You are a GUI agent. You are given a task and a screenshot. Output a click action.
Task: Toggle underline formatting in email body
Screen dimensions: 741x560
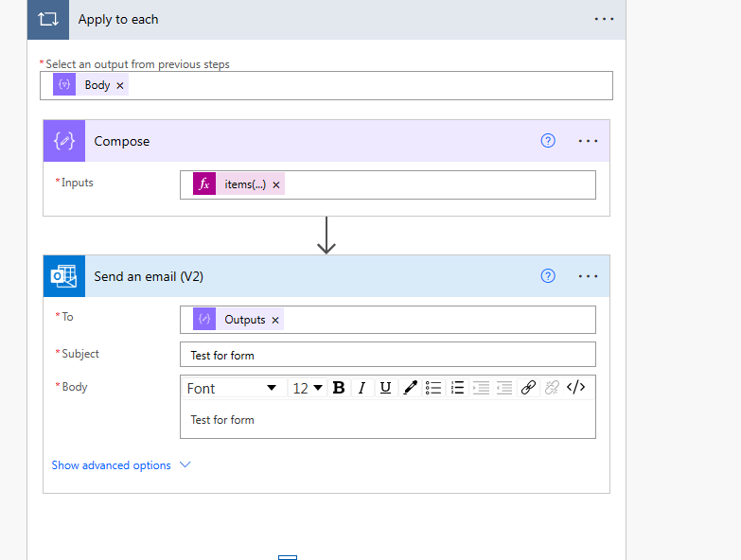385,388
